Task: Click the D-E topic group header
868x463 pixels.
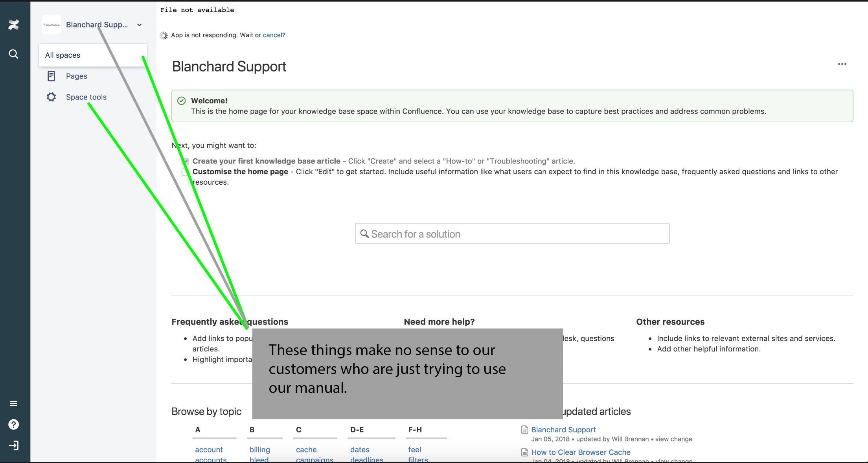Action: pos(357,430)
